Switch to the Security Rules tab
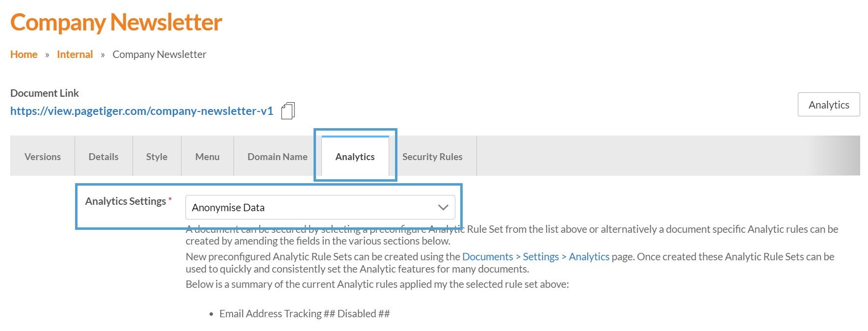This screenshot has width=868, height=331. [x=432, y=157]
